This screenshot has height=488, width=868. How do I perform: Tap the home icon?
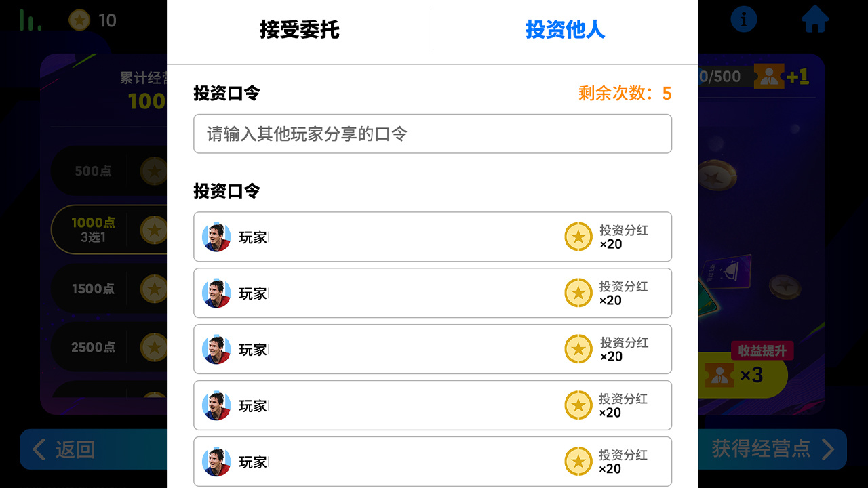(x=814, y=19)
